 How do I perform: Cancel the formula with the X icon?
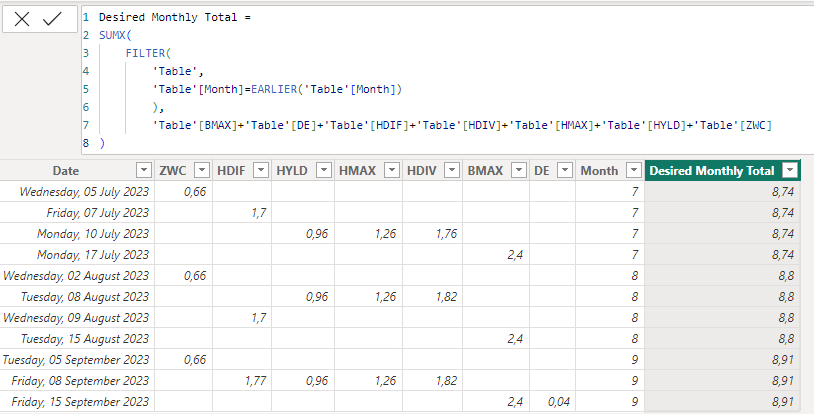coord(22,20)
